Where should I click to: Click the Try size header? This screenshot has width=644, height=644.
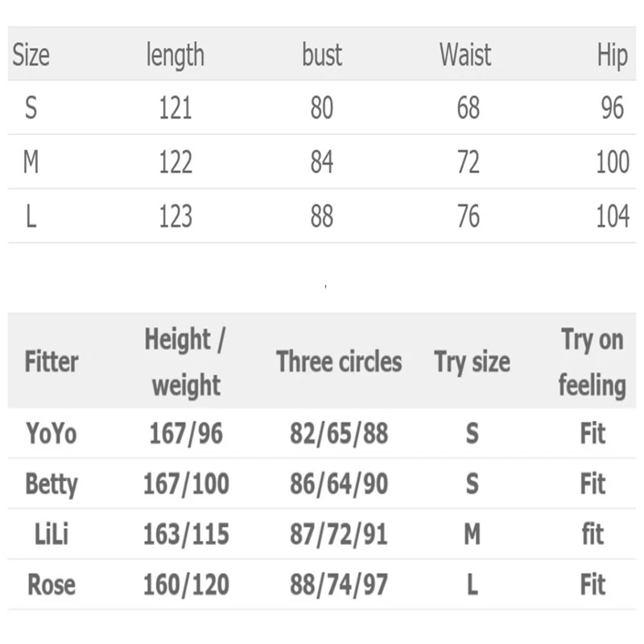pos(472,361)
